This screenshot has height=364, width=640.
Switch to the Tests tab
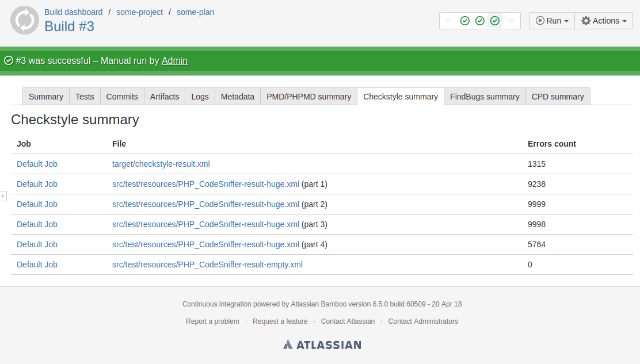point(85,97)
